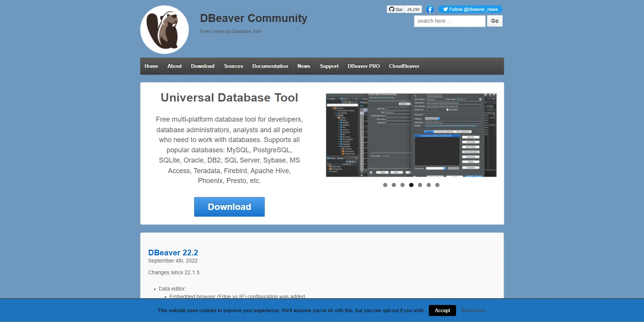The image size is (644, 322).
Task: Open the Sources menu item
Action: [233, 66]
